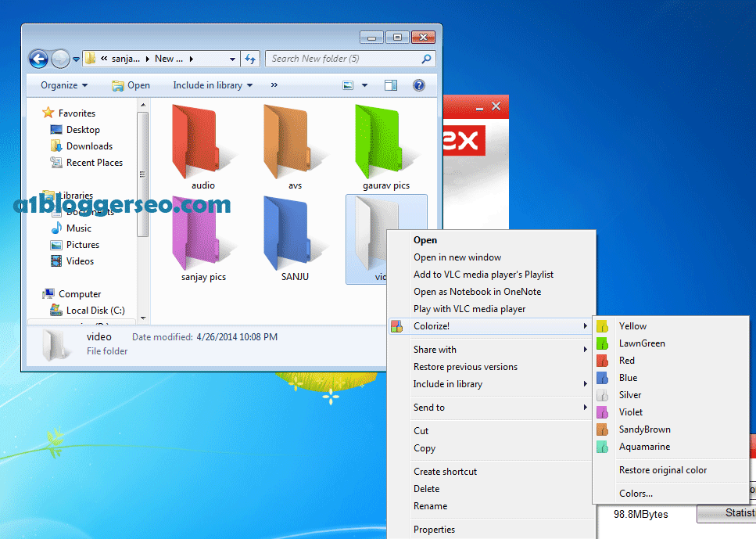Viewport: 756px width, 539px height.
Task: Toggle the preview pane icon
Action: [391, 85]
